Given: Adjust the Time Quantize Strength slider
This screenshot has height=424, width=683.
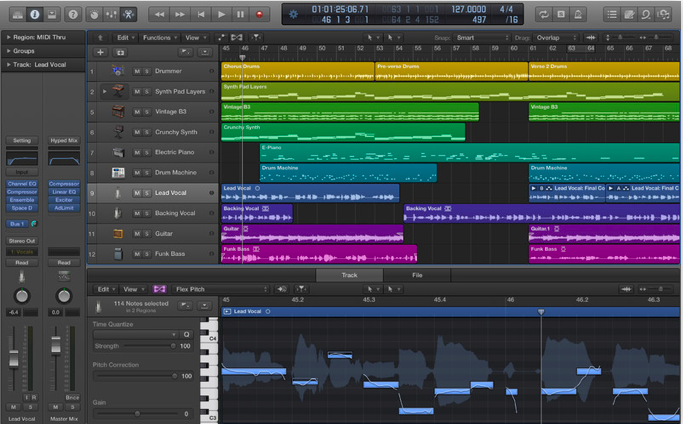Looking at the screenshot, I should tap(149, 346).
